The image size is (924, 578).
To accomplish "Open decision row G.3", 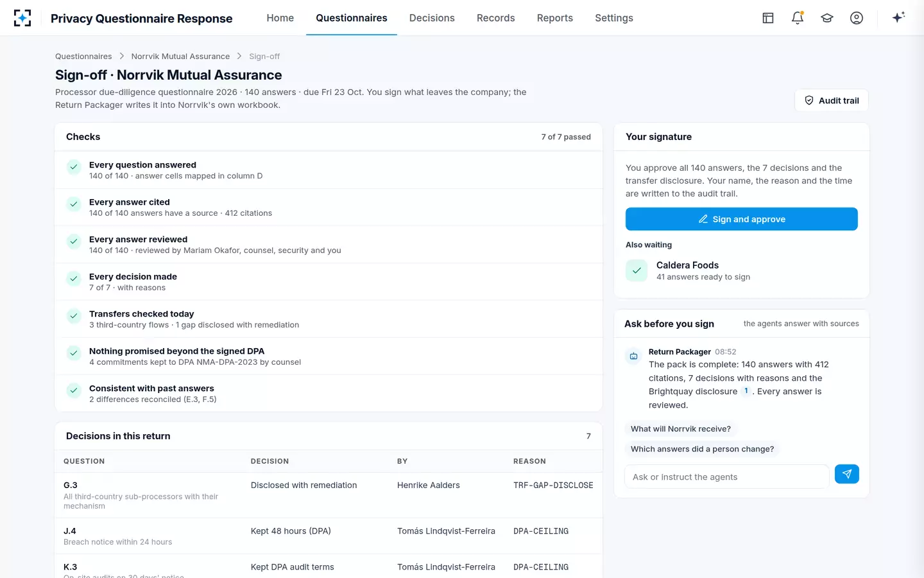I will coord(329,495).
